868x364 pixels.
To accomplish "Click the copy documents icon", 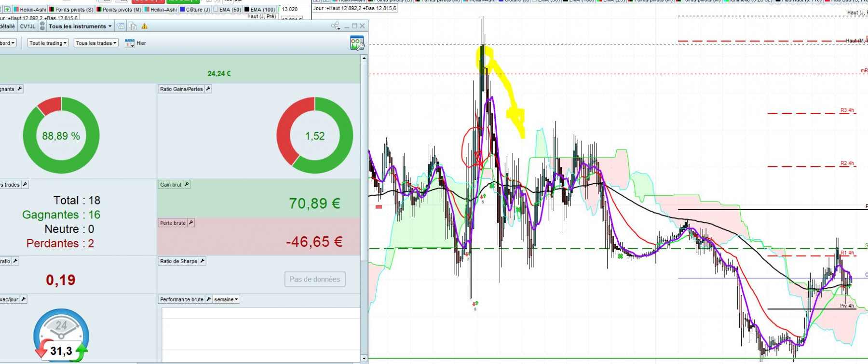I will [x=133, y=26].
